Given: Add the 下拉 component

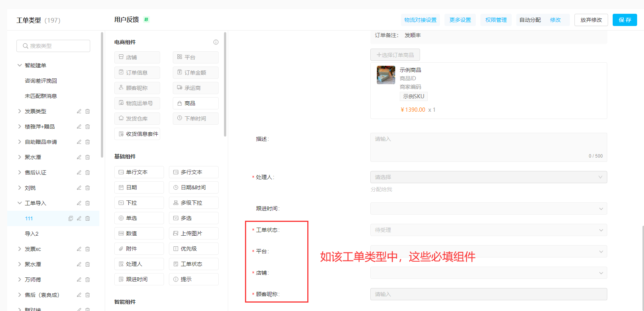Looking at the screenshot, I should tap(139, 203).
